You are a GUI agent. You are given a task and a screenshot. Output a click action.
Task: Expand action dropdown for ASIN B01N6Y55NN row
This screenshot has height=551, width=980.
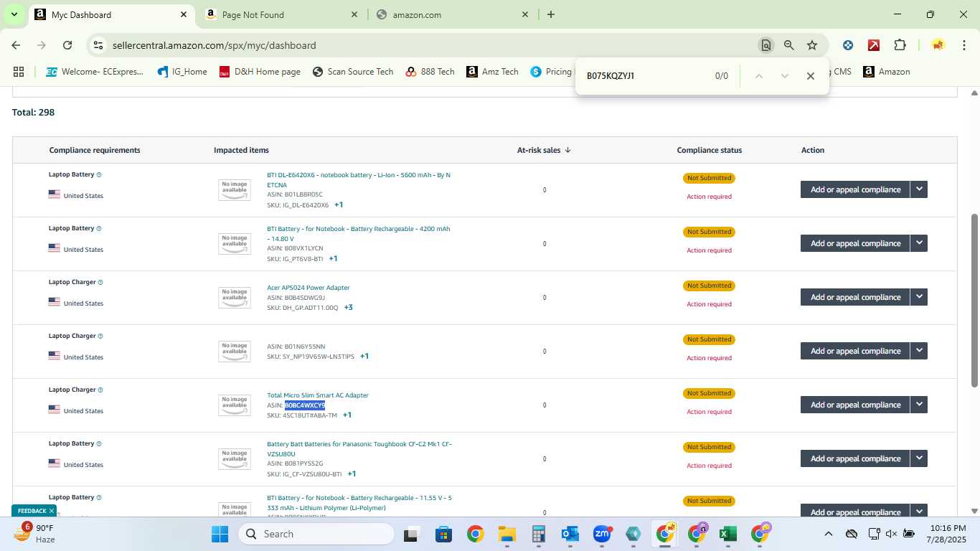(919, 351)
